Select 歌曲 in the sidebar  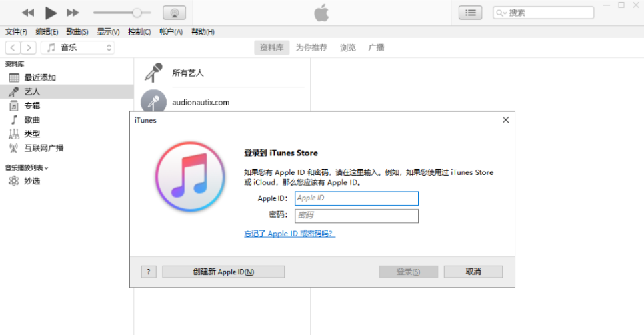point(67,120)
